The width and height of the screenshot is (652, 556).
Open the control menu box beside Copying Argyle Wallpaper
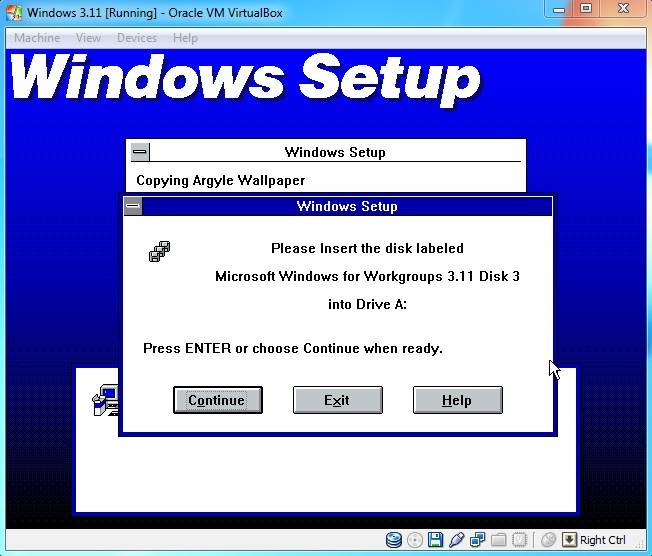click(140, 152)
